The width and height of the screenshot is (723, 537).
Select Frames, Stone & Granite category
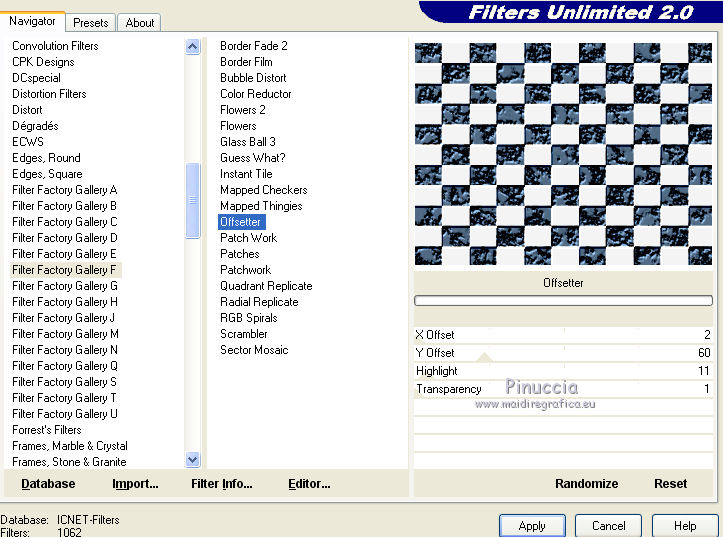(x=69, y=462)
